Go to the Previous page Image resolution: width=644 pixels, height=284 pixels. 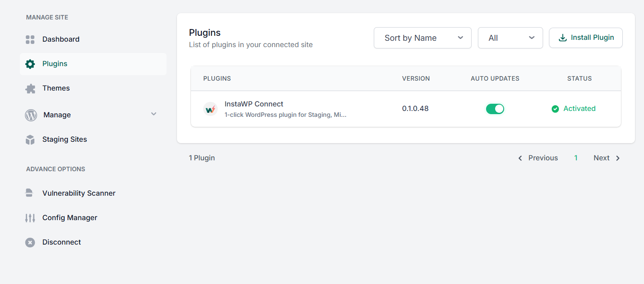pos(538,158)
